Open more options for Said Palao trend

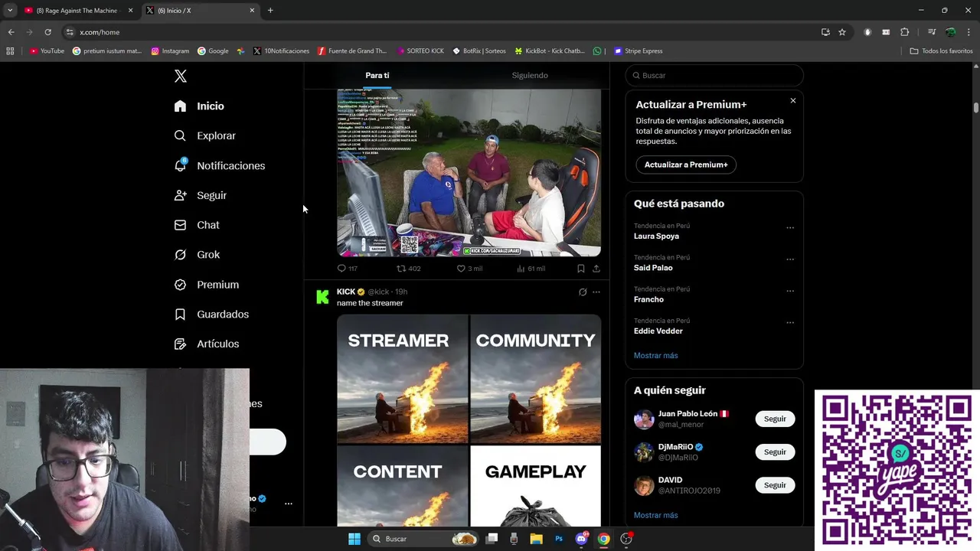click(x=790, y=259)
